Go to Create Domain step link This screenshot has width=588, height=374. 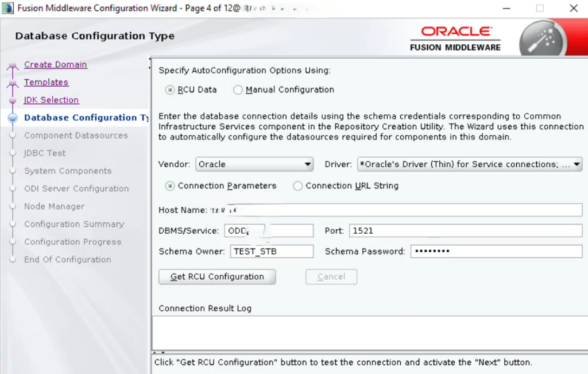pos(55,64)
